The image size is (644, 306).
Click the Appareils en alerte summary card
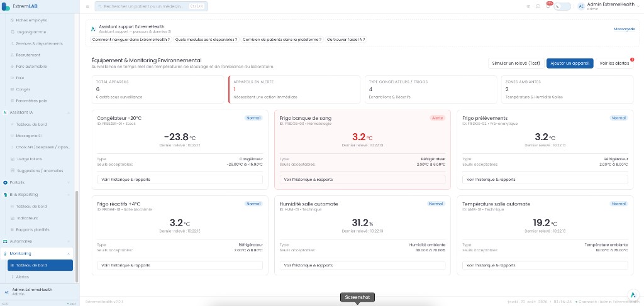(294, 89)
